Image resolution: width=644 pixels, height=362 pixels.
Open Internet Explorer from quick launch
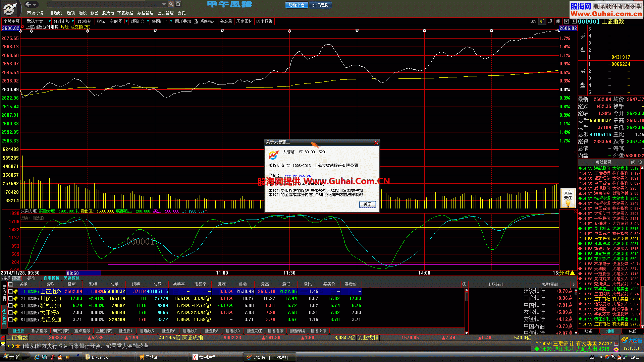tap(37, 357)
